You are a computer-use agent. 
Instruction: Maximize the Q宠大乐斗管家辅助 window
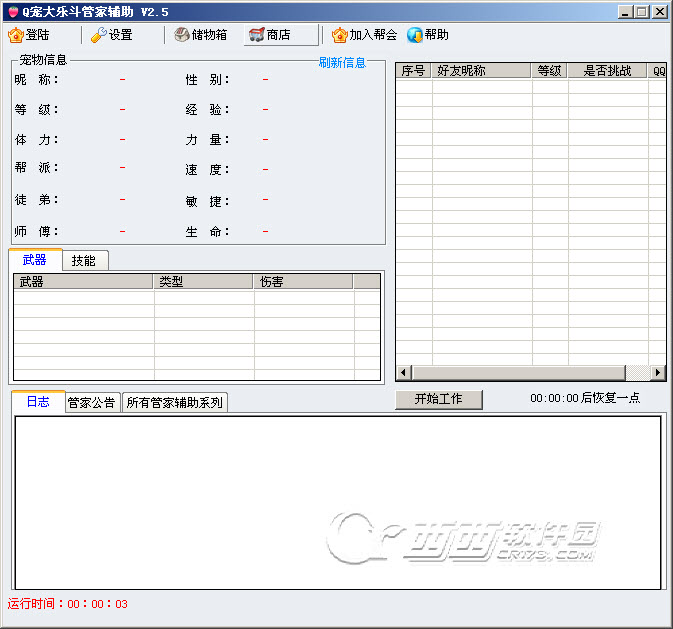click(x=642, y=12)
